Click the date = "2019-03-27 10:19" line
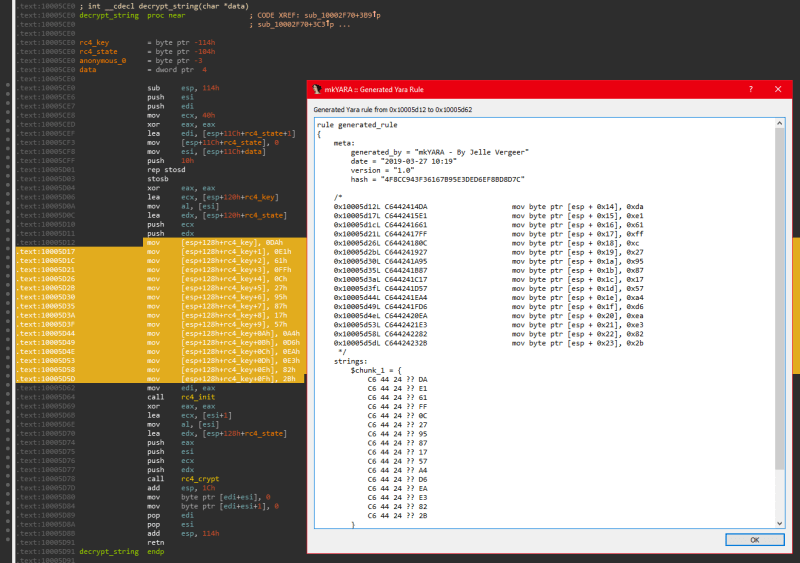The image size is (800, 563). [404, 161]
